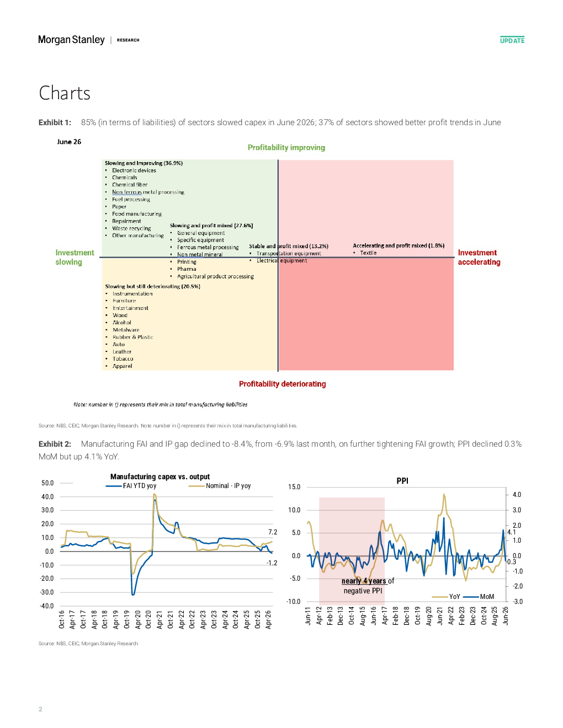The height and width of the screenshot is (728, 563).
Task: Click the Morgan Stanley logo text
Action: tap(71, 40)
